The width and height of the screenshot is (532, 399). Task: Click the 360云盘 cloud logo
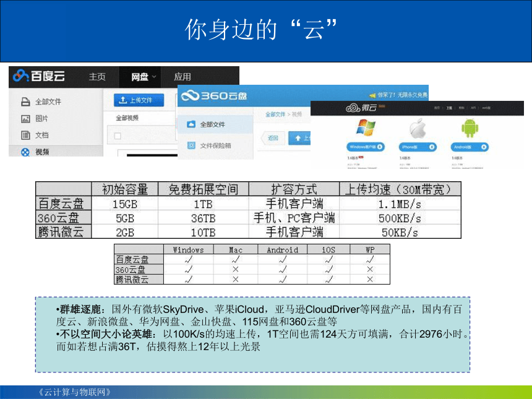point(190,96)
